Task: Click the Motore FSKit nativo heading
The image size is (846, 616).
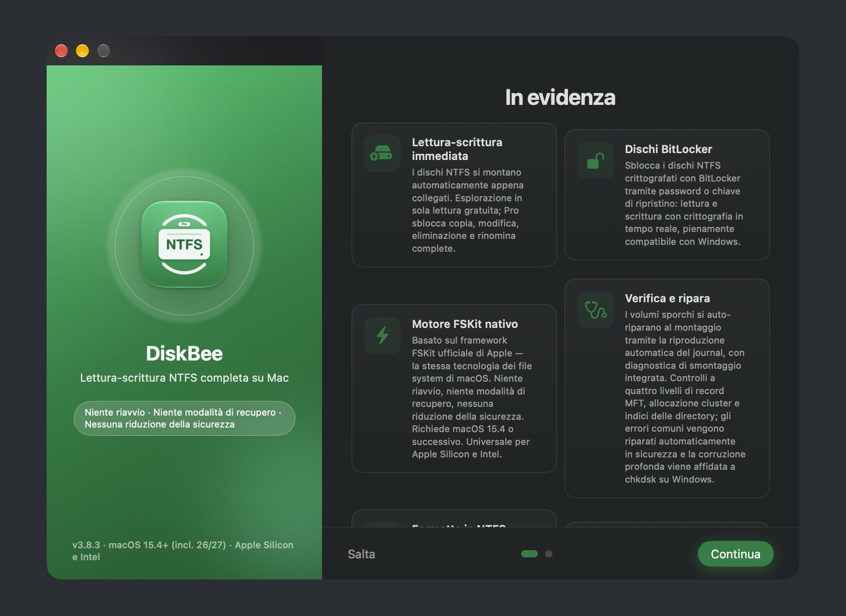Action: [465, 324]
